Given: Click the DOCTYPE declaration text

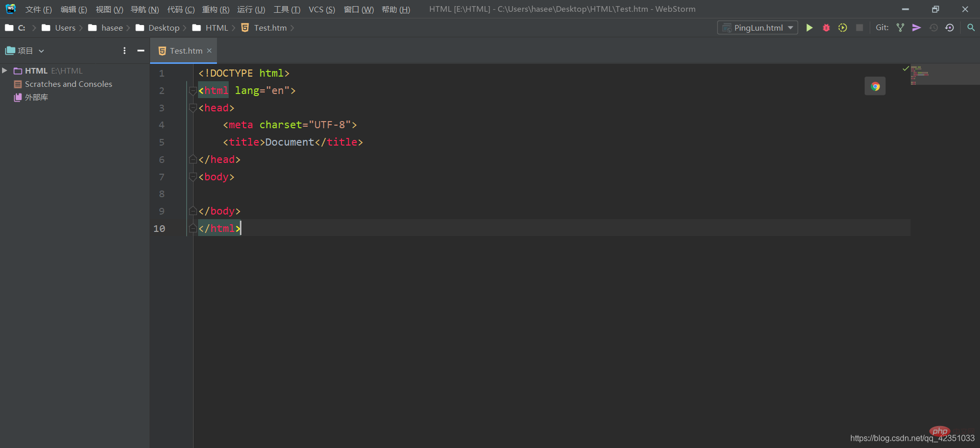Looking at the screenshot, I should click(x=244, y=74).
